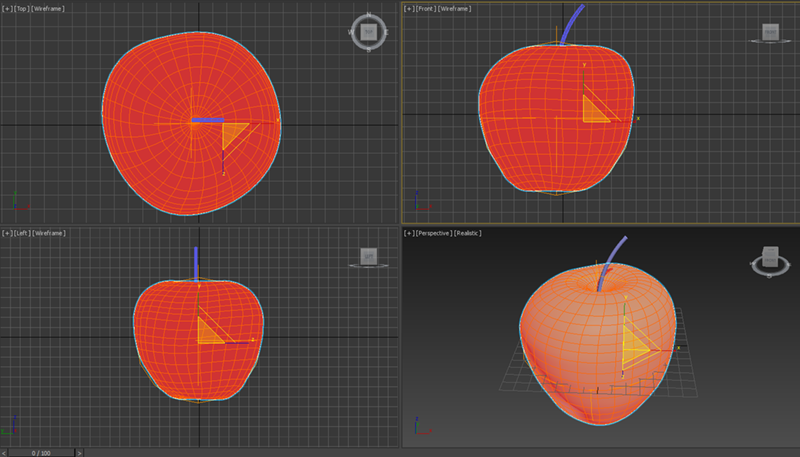This screenshot has height=457, width=800.
Task: Go to next frame with the > button
Action: coord(79,453)
